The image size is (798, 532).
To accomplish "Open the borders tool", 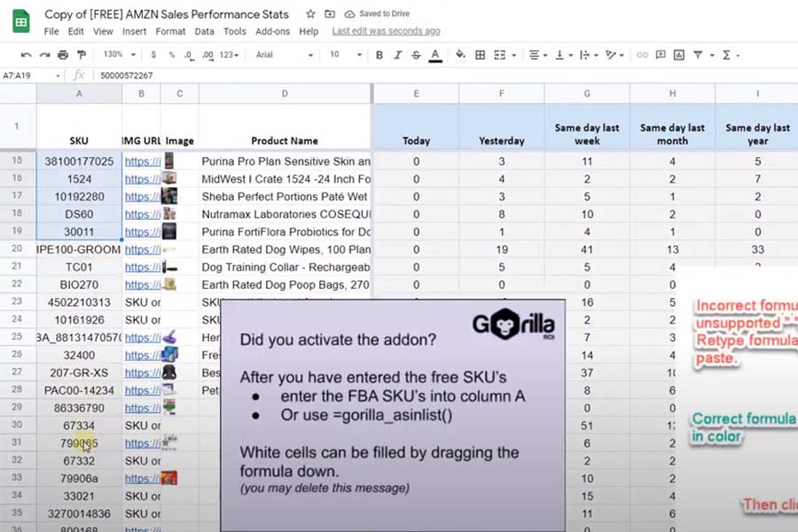I will click(x=480, y=55).
